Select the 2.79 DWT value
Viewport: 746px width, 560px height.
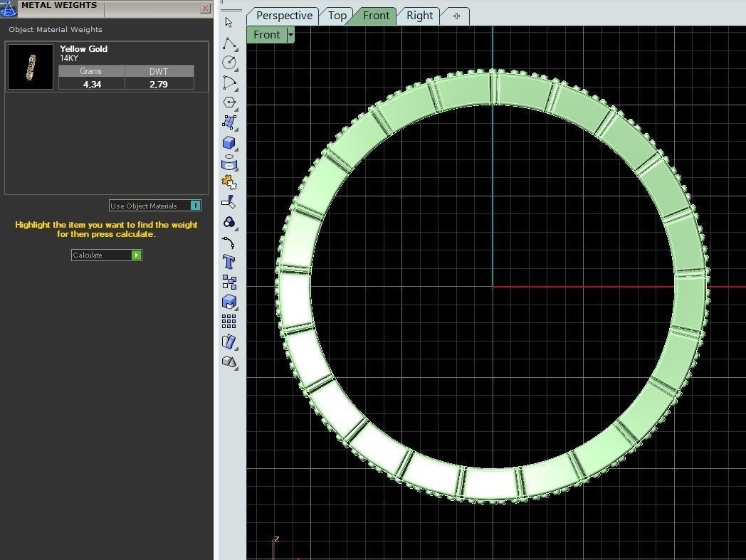159,84
